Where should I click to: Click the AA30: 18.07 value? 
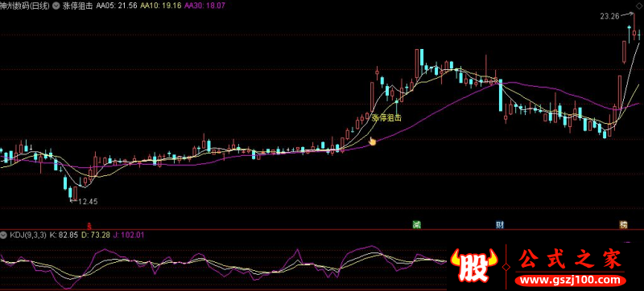[205, 6]
